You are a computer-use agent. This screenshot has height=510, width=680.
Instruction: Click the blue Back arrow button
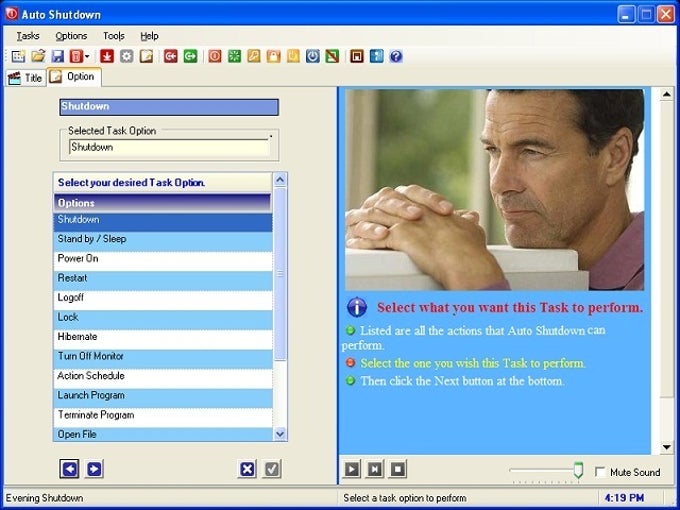[x=69, y=469]
